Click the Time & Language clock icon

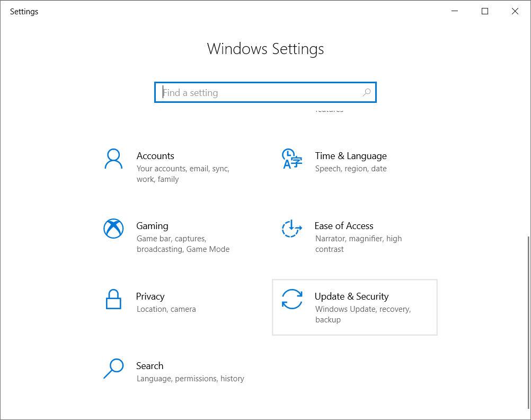291,159
